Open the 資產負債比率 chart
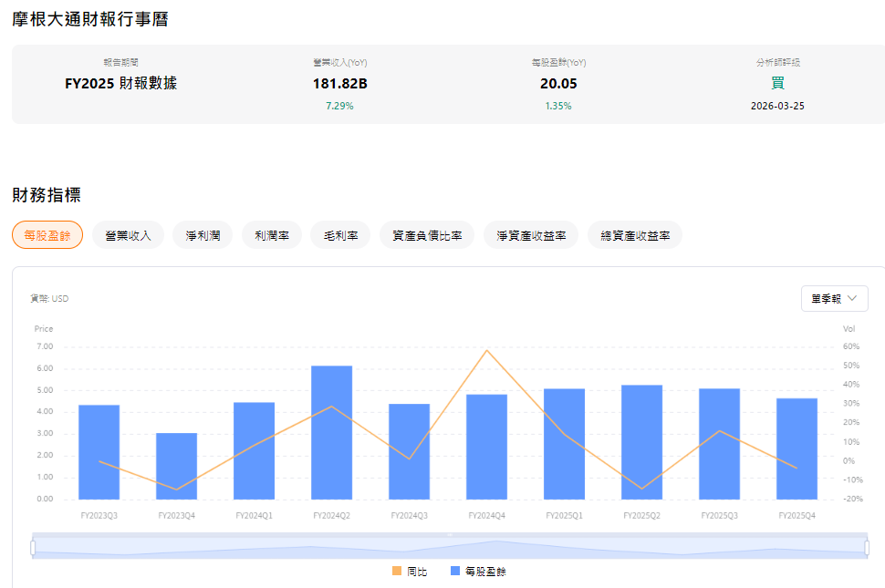Image resolution: width=885 pixels, height=588 pixels. (426, 234)
